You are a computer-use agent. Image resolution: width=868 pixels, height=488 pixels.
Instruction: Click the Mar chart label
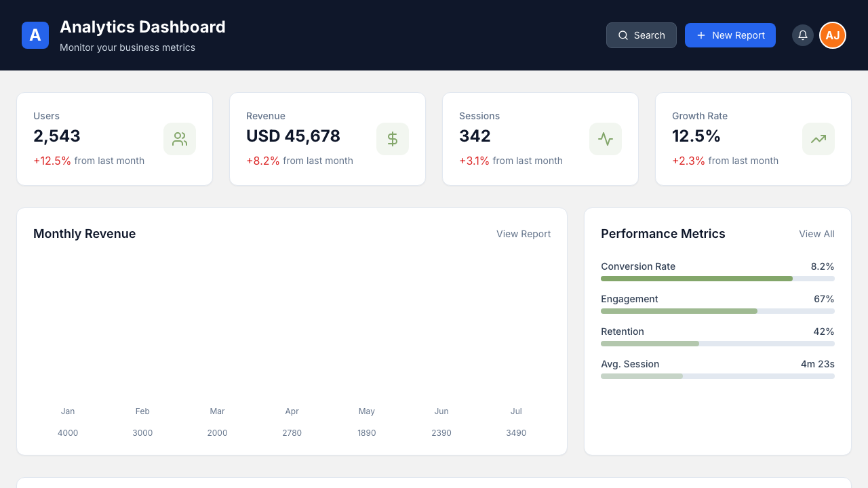(x=217, y=411)
